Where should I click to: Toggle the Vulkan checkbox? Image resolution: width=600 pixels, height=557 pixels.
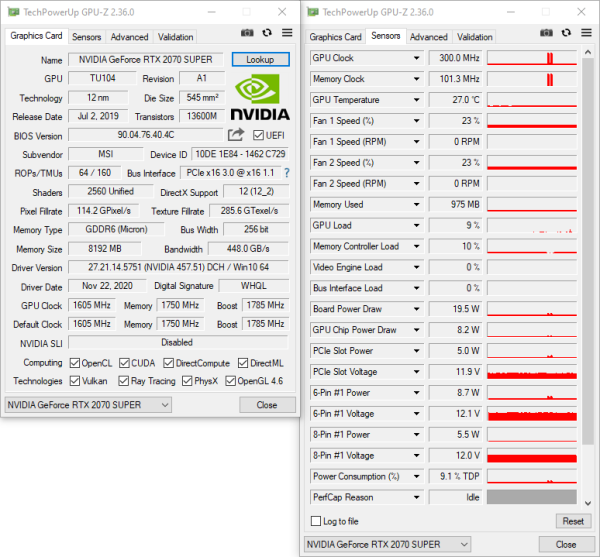(x=75, y=381)
